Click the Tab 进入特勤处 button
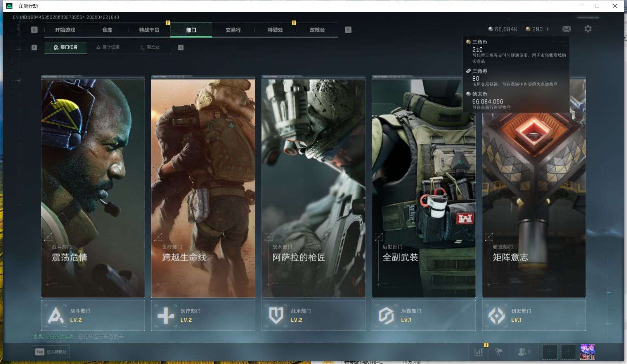Screen dimensions: 627x364 pos(51,352)
